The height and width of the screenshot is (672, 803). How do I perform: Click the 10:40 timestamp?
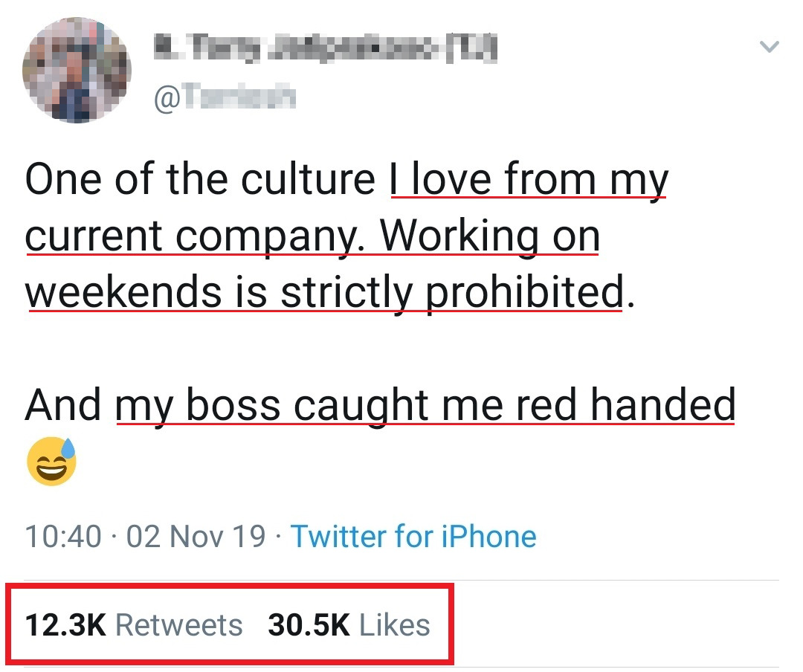click(x=63, y=536)
